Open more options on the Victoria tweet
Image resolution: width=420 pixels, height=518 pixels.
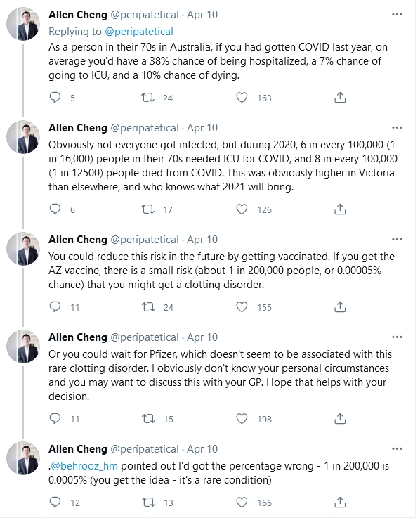[397, 127]
